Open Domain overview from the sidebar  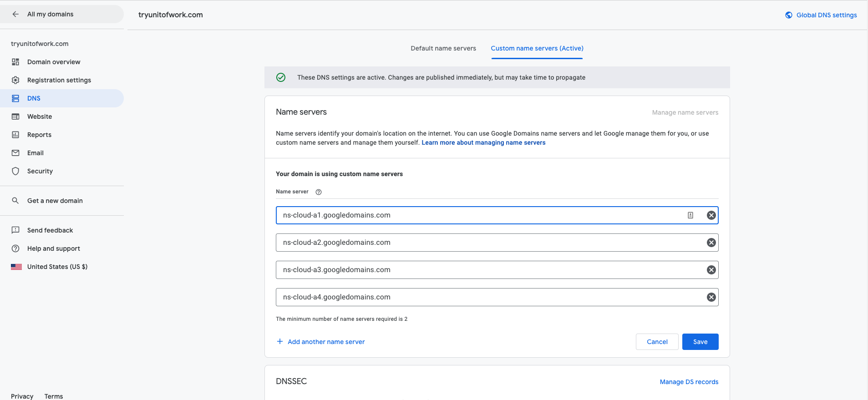tap(53, 62)
